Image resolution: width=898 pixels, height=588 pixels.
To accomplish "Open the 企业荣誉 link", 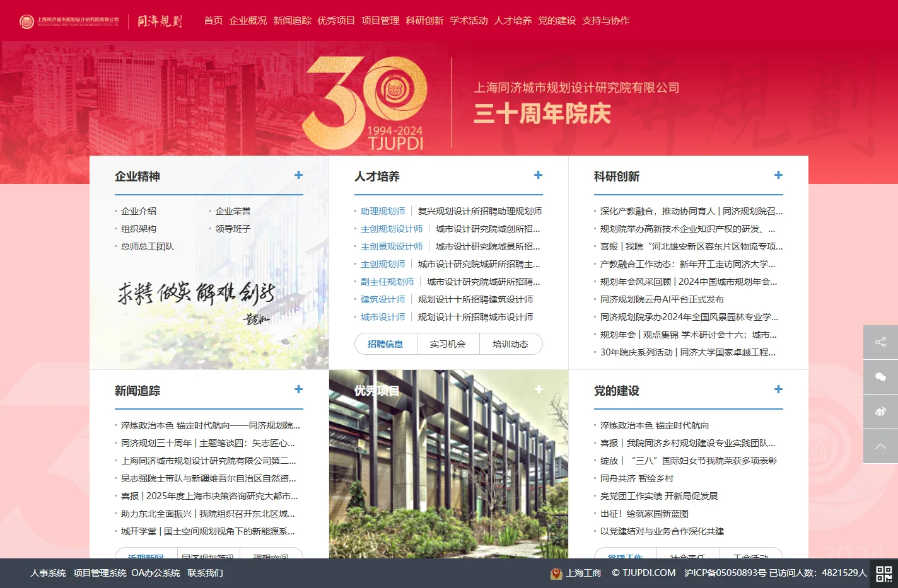I will click(x=233, y=211).
